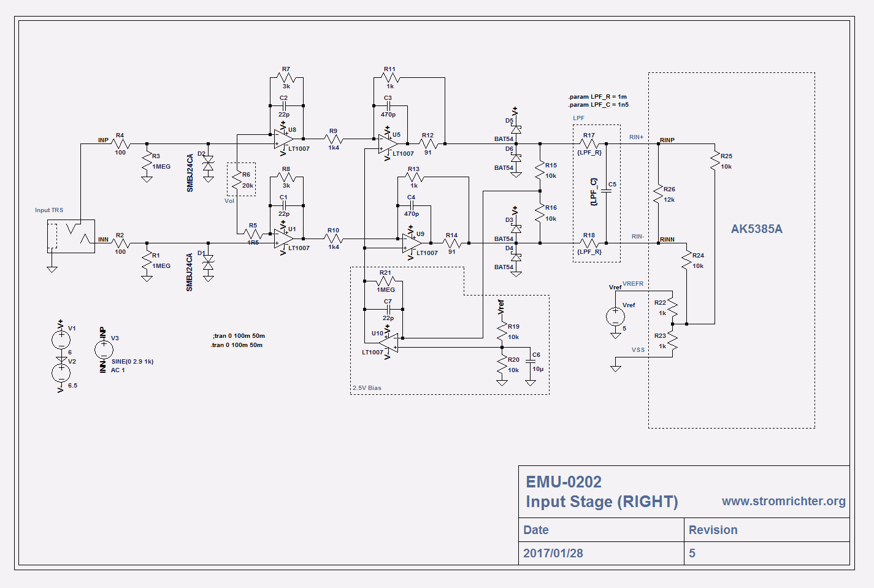Image resolution: width=874 pixels, height=588 pixels.
Task: Select the Vref voltage source symbol
Action: click(615, 317)
